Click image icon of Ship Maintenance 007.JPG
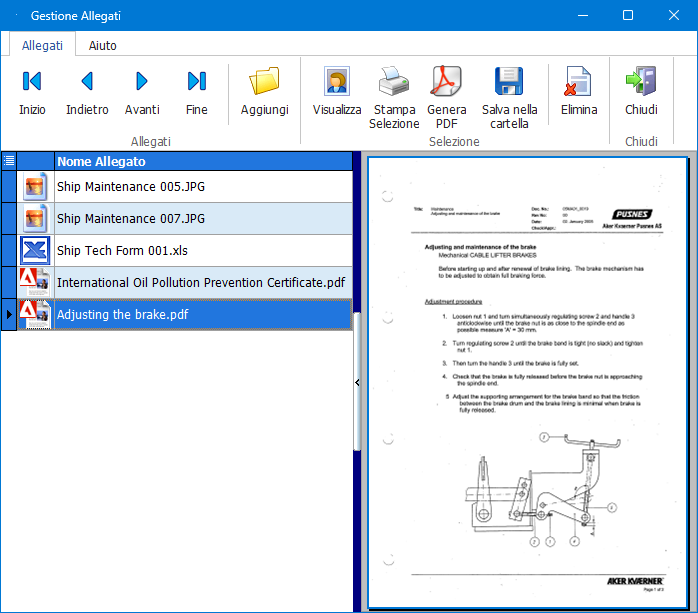Image resolution: width=698 pixels, height=613 pixels. [35, 219]
